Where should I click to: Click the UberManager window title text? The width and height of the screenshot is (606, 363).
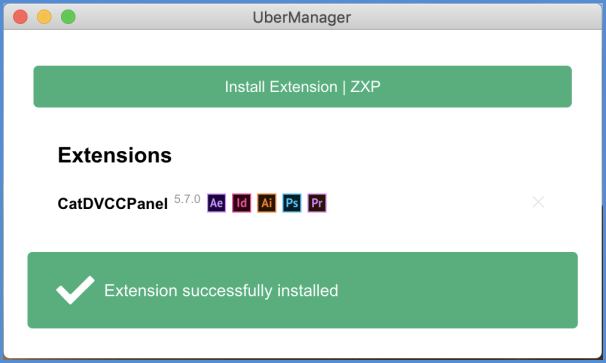pyautogui.click(x=302, y=17)
